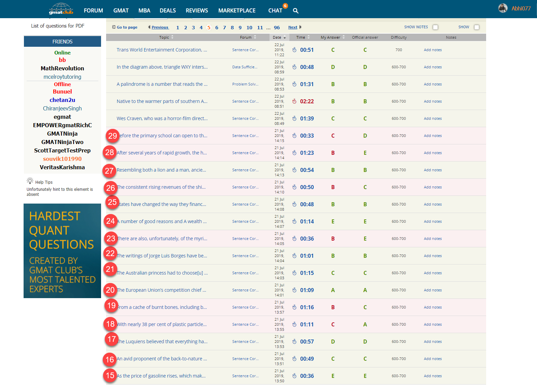This screenshot has width=537, height=392.
Task: Click the red timer icon for 02:22
Action: pyautogui.click(x=294, y=101)
